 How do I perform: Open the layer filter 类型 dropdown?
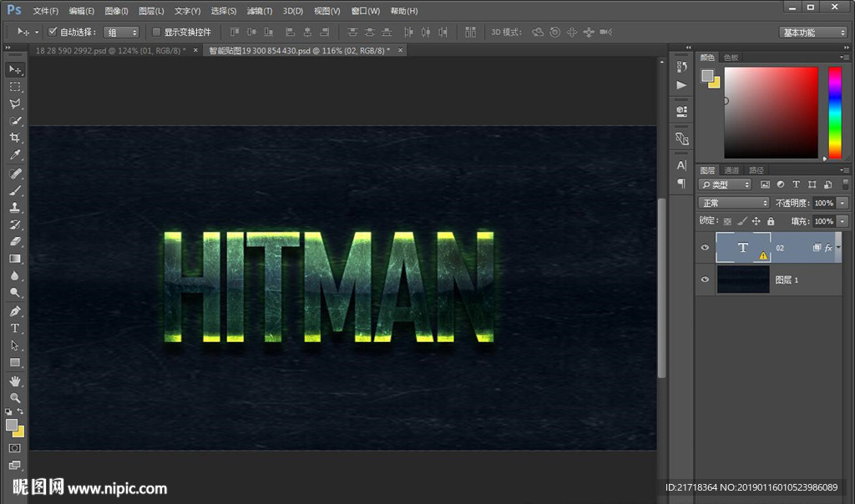[x=726, y=184]
